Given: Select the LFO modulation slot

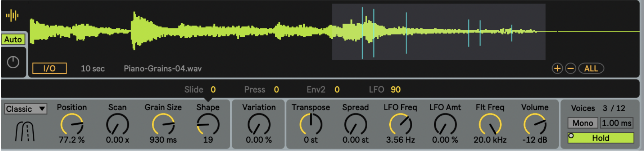Looking at the screenshot, I should click(x=385, y=89).
